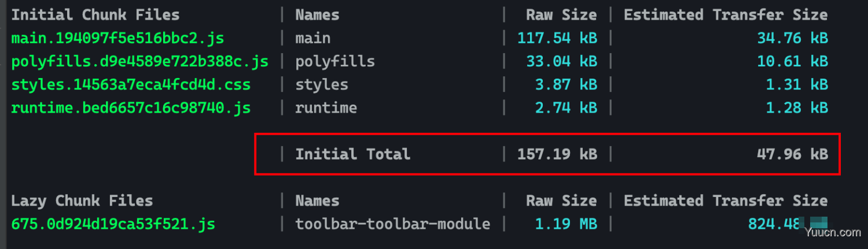Screen dimensions: 868x249
Task: Click the 'styles' chunk name
Action: point(322,85)
